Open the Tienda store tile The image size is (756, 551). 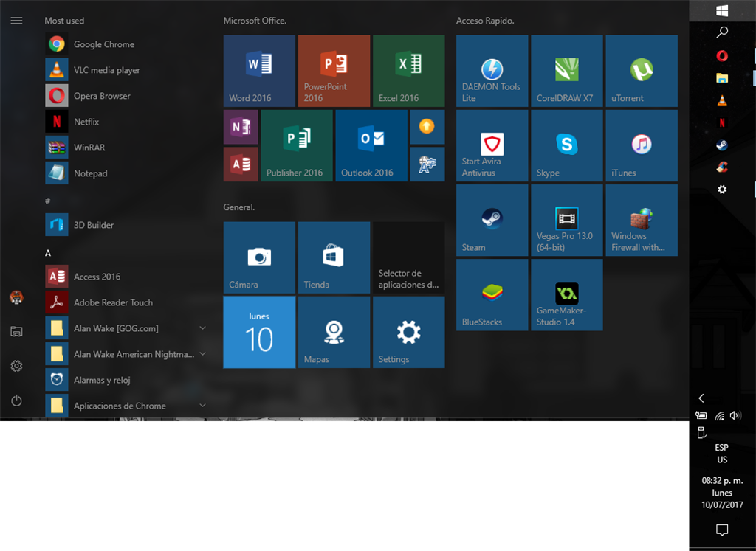pyautogui.click(x=334, y=257)
